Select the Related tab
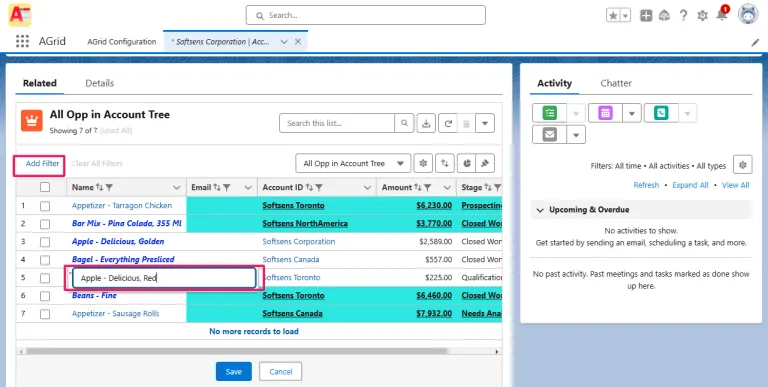The height and width of the screenshot is (387, 768). point(40,83)
